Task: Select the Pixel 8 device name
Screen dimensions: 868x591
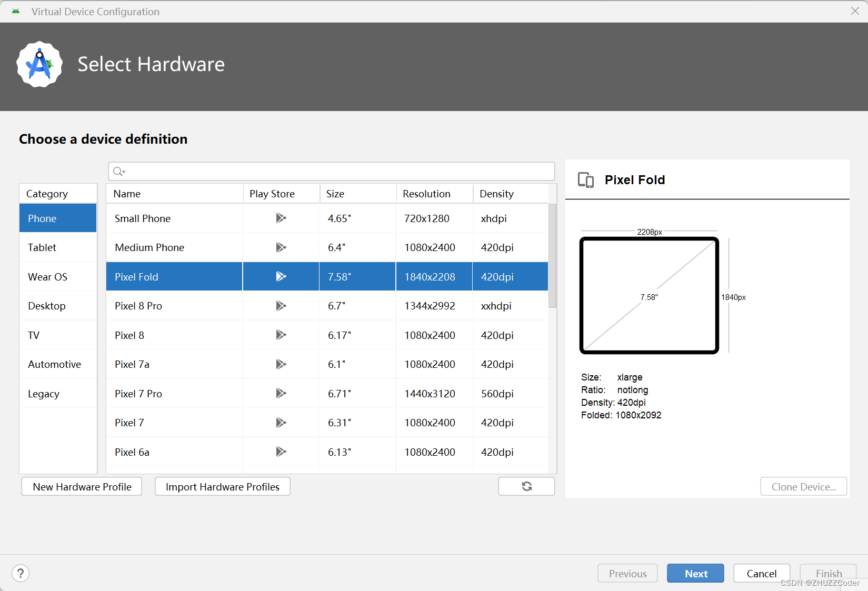Action: pos(129,335)
